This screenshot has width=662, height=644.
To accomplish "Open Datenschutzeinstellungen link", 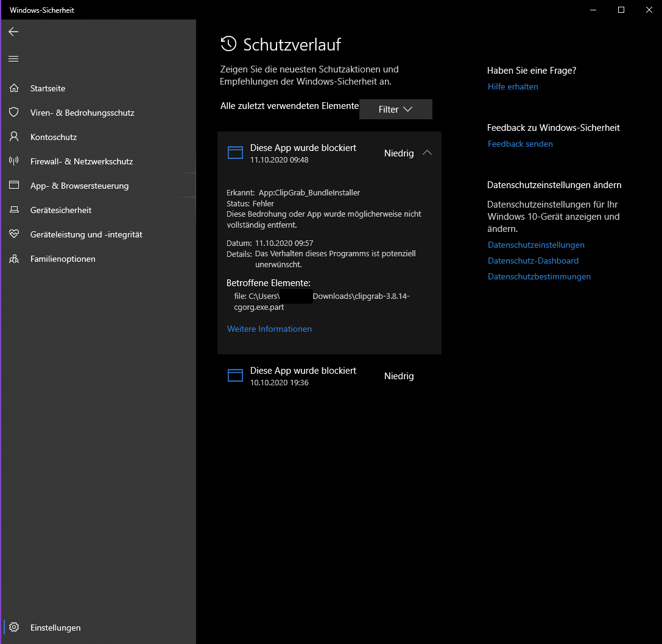I will click(536, 245).
